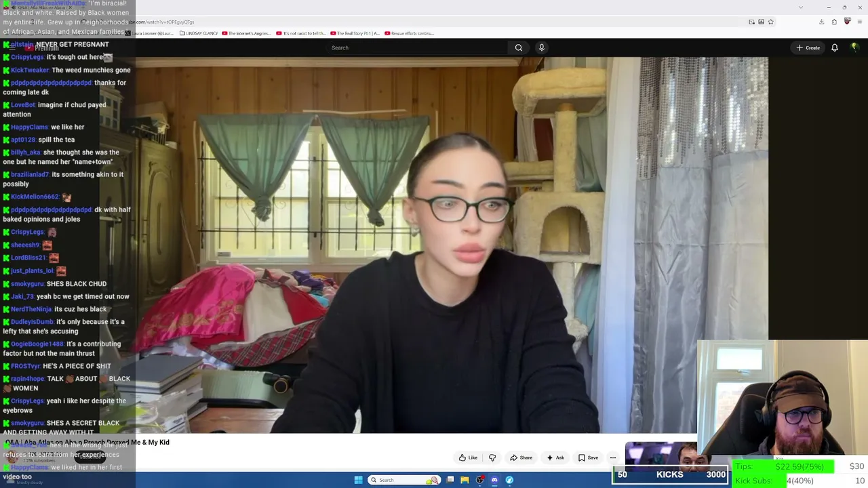Open more actions three-dot menu
The width and height of the screenshot is (868, 488).
point(613,457)
